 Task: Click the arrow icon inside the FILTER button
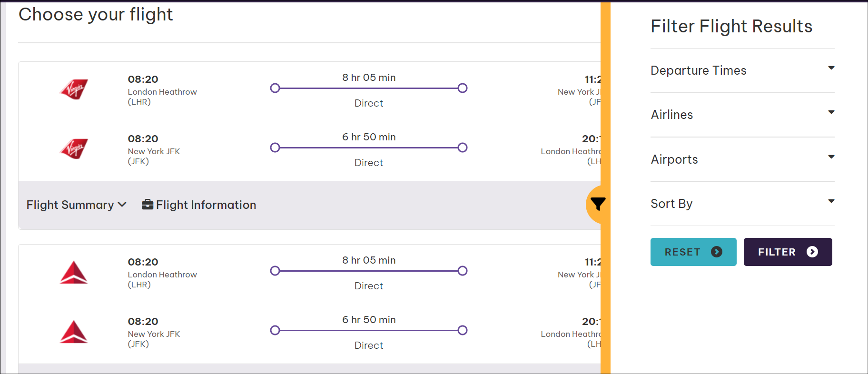pos(812,252)
